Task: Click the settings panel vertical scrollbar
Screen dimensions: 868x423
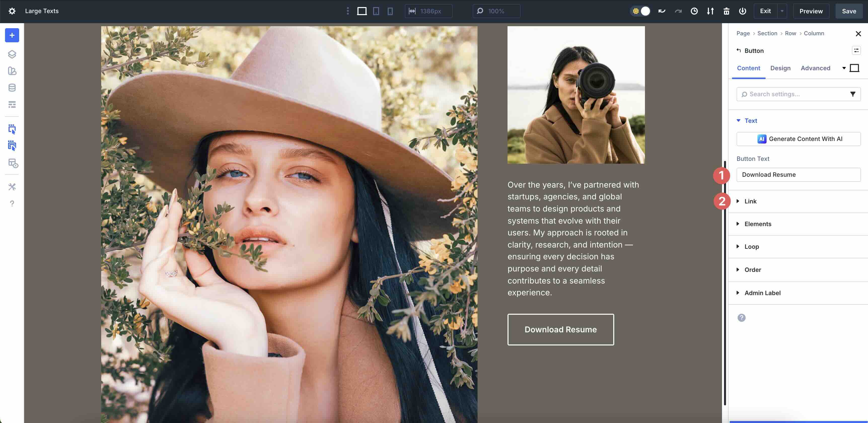Action: pos(725,283)
